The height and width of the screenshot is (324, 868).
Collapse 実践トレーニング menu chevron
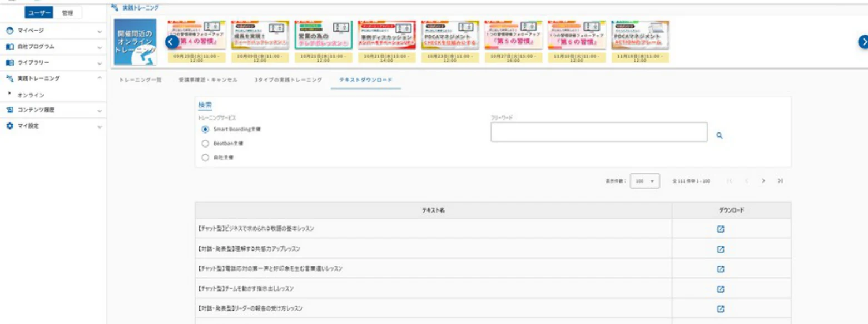click(100, 78)
